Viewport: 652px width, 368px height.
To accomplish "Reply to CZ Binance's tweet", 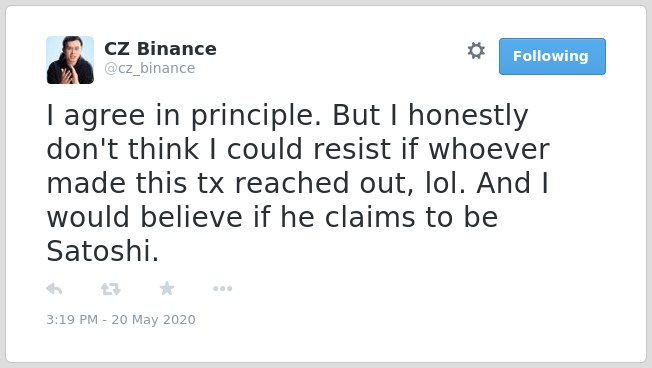I will click(x=54, y=288).
